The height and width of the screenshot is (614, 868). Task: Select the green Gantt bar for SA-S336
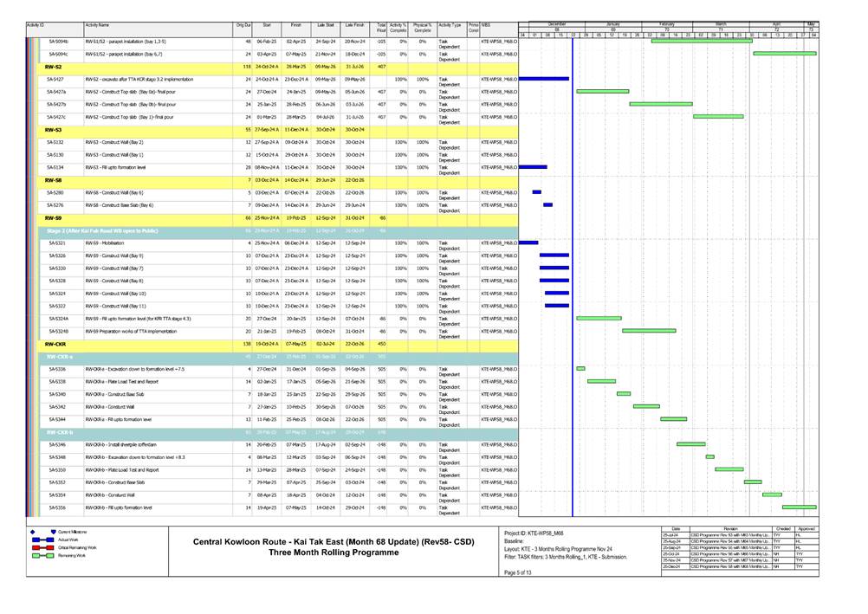580,368
